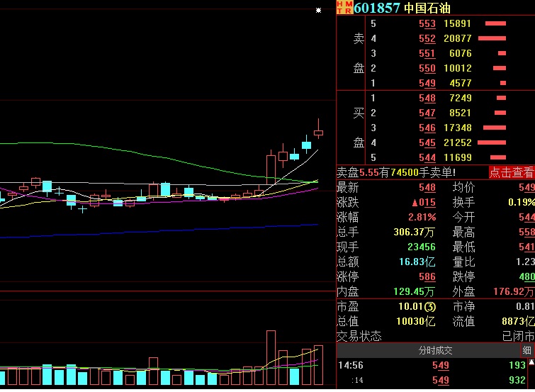Click the 14:56 trade price 549
Screen dimensions: 535x392
pos(441,365)
